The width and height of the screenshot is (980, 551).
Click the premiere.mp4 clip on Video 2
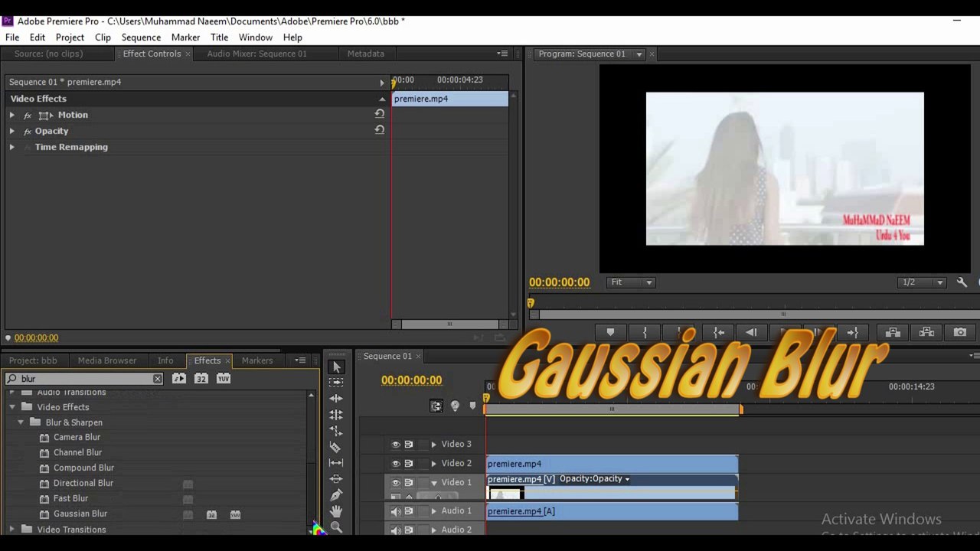click(611, 464)
